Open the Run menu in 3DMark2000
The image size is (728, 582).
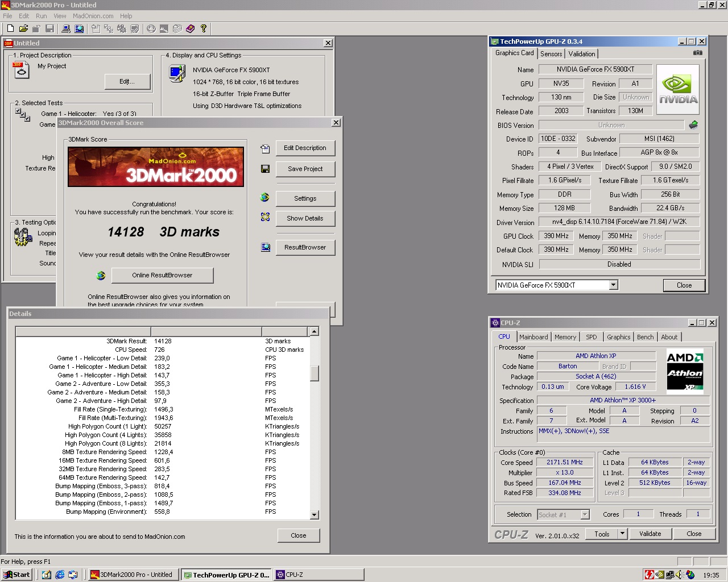tap(40, 16)
